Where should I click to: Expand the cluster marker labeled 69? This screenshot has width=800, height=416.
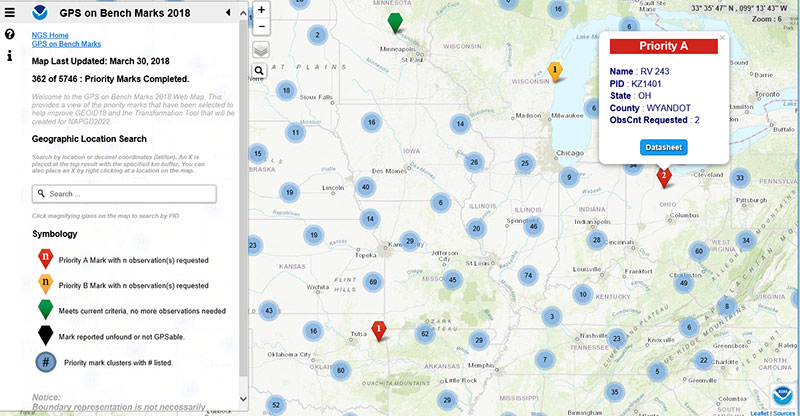point(373,283)
